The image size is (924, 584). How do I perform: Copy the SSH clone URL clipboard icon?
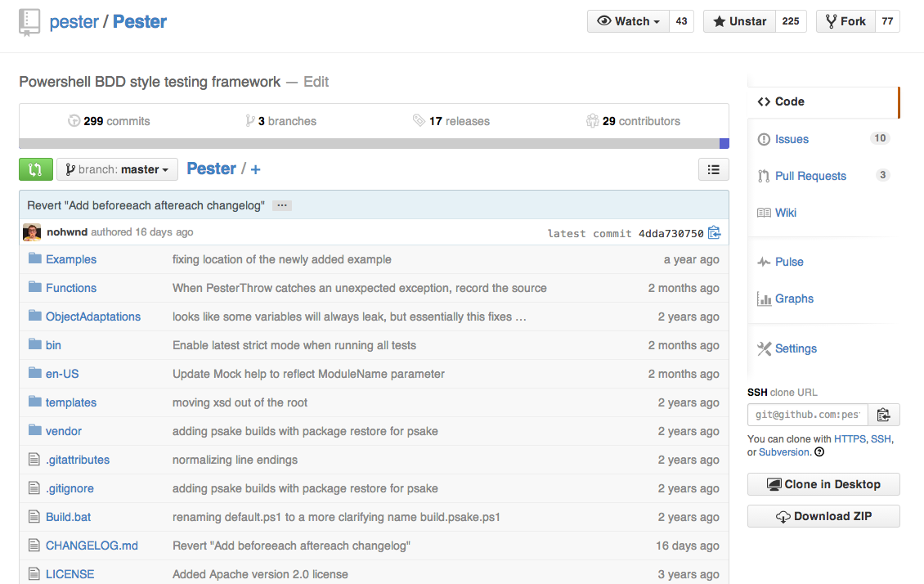click(x=883, y=415)
